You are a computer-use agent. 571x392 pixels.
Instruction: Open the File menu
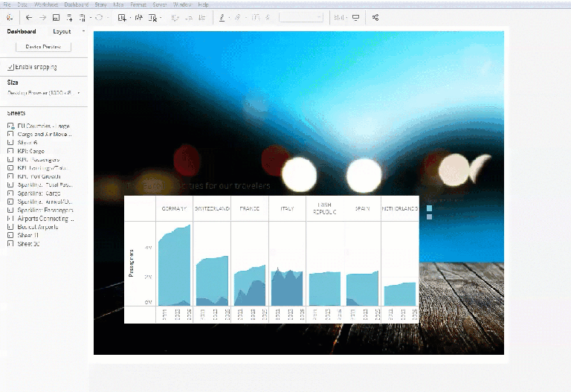click(7, 4)
